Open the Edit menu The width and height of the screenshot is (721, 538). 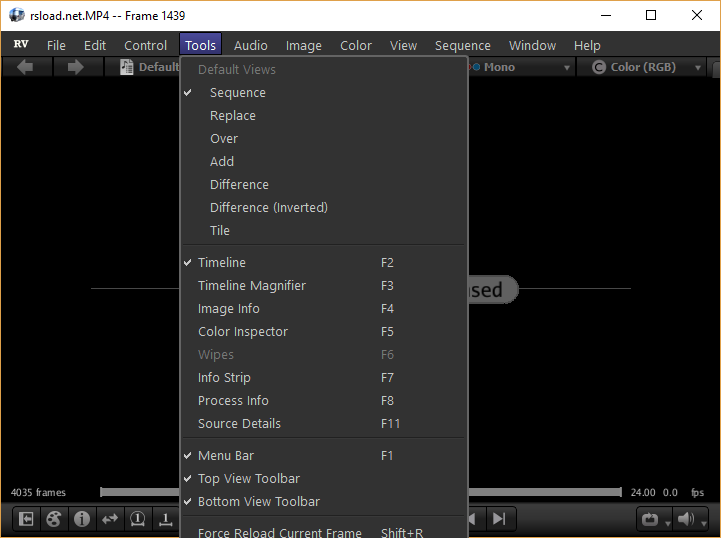click(x=95, y=46)
